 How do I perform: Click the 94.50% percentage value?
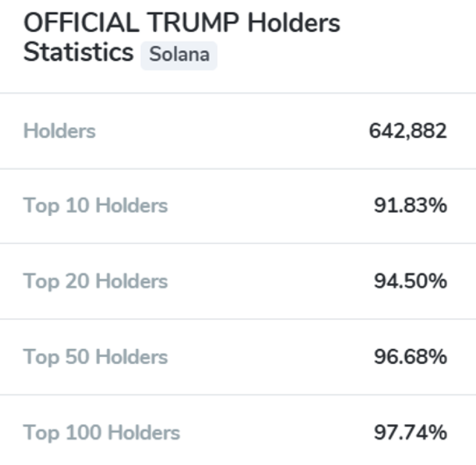click(x=410, y=281)
